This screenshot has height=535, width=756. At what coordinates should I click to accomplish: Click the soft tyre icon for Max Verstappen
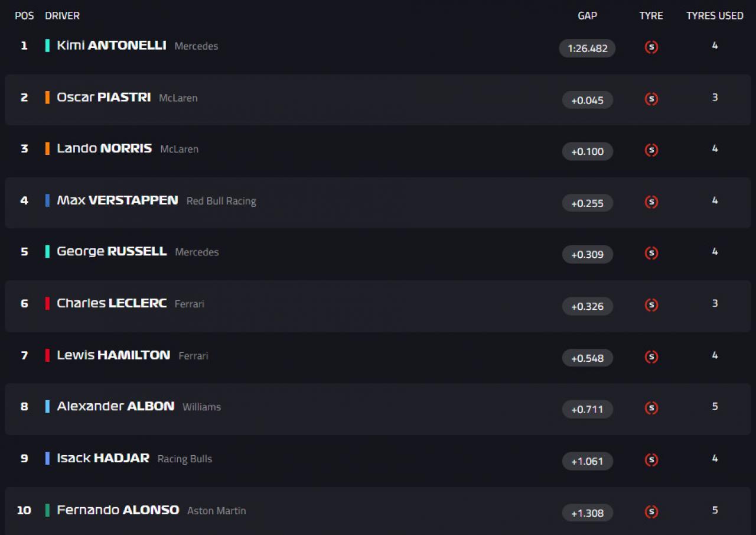651,202
